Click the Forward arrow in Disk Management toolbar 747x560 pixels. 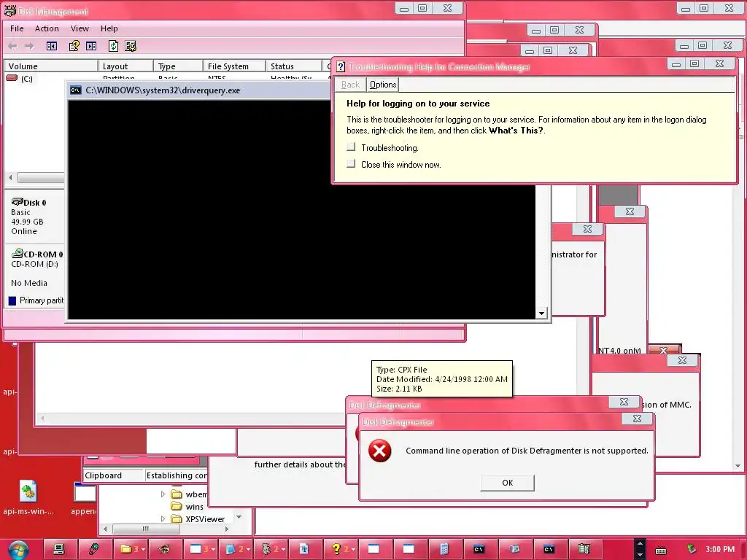29,46
